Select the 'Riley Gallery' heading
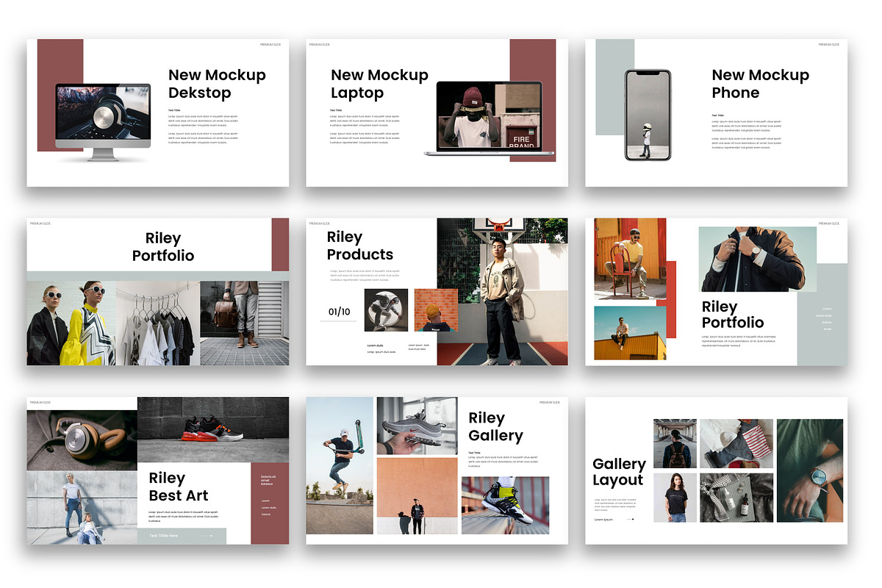 pyautogui.click(x=496, y=427)
